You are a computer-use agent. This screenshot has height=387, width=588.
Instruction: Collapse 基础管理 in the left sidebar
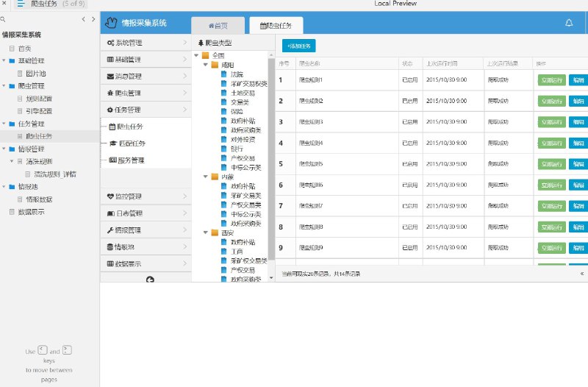[x=4, y=60]
